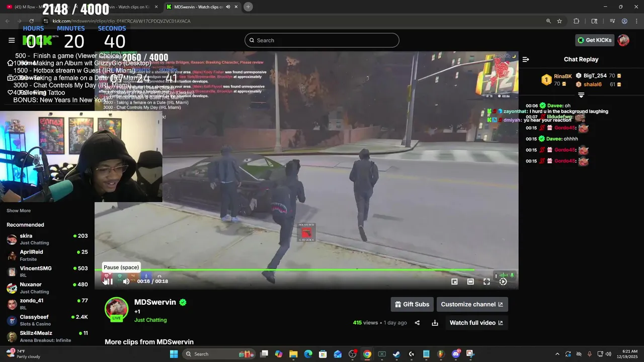Open the user profile avatar menu
The height and width of the screenshot is (362, 644).
[x=623, y=40]
